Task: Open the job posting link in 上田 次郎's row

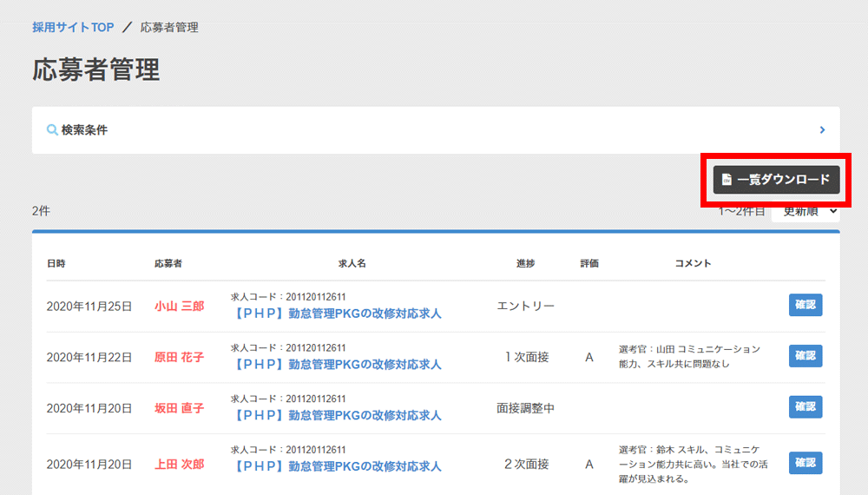Action: pyautogui.click(x=339, y=466)
